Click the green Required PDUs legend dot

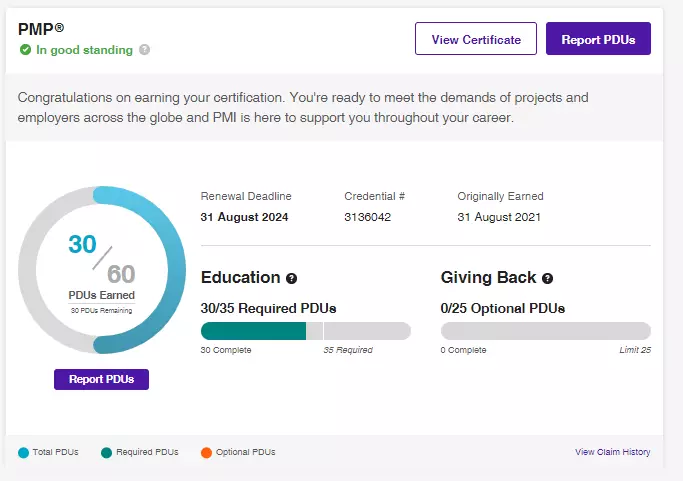click(x=107, y=452)
